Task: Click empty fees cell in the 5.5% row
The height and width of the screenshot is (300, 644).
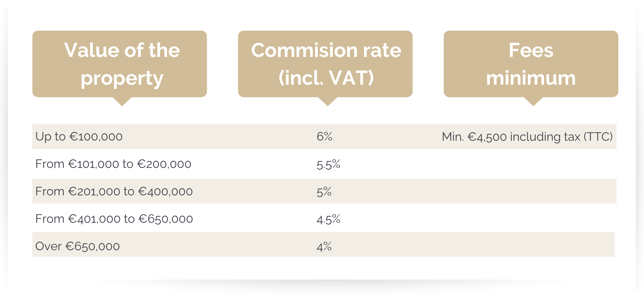Action: tap(527, 164)
